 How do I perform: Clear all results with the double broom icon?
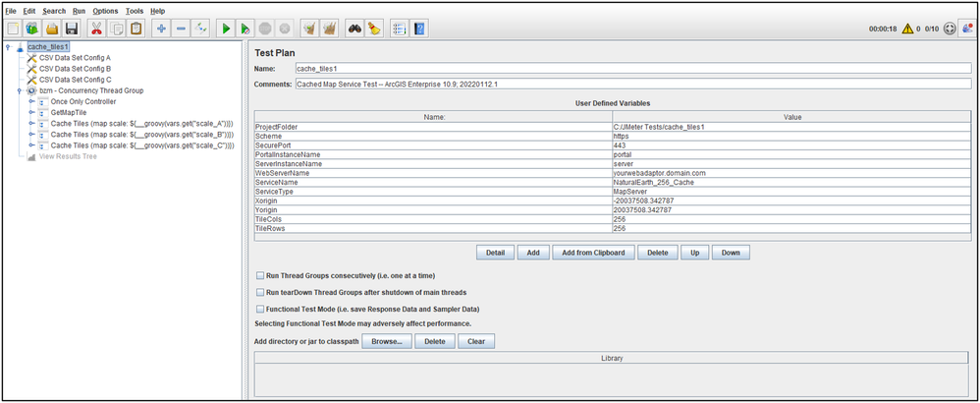(x=328, y=29)
